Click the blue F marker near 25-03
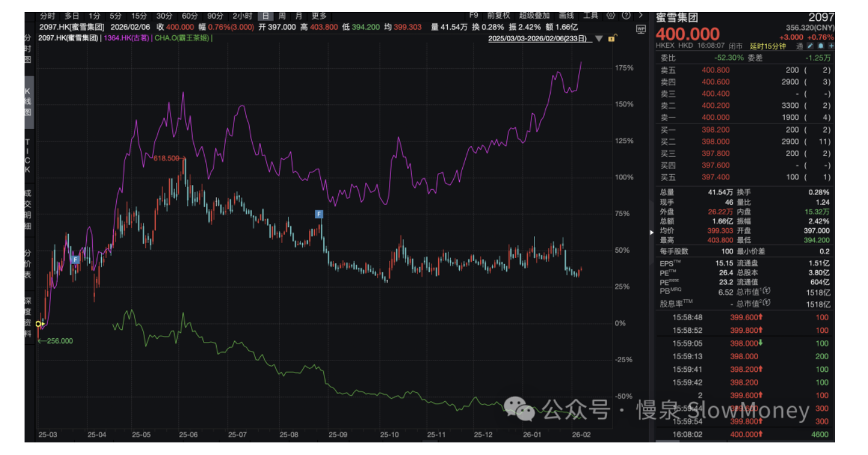 tap(75, 259)
